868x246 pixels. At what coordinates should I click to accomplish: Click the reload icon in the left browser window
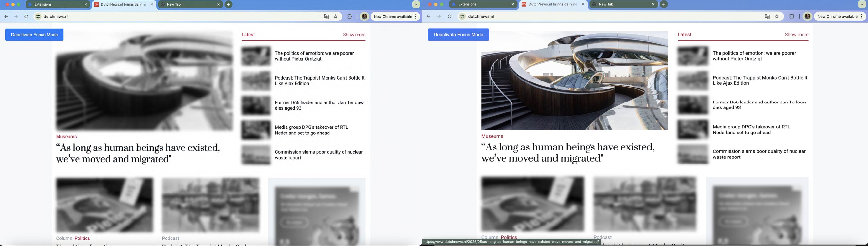26,16
